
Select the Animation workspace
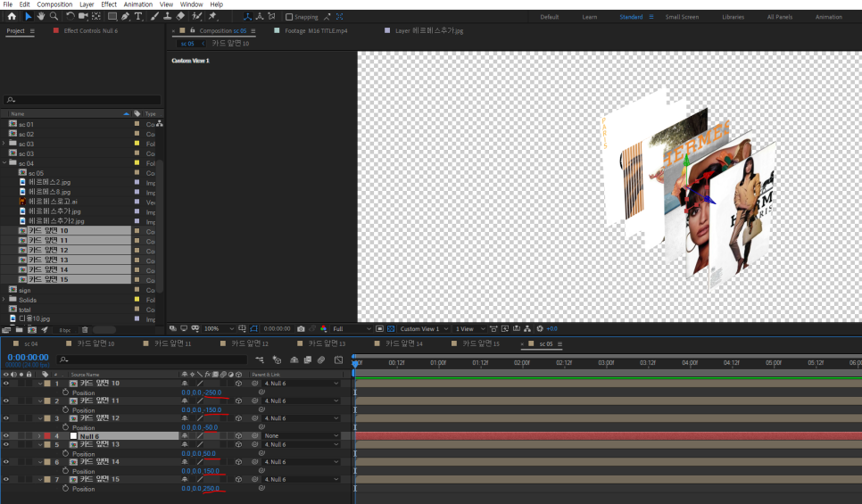[828, 17]
